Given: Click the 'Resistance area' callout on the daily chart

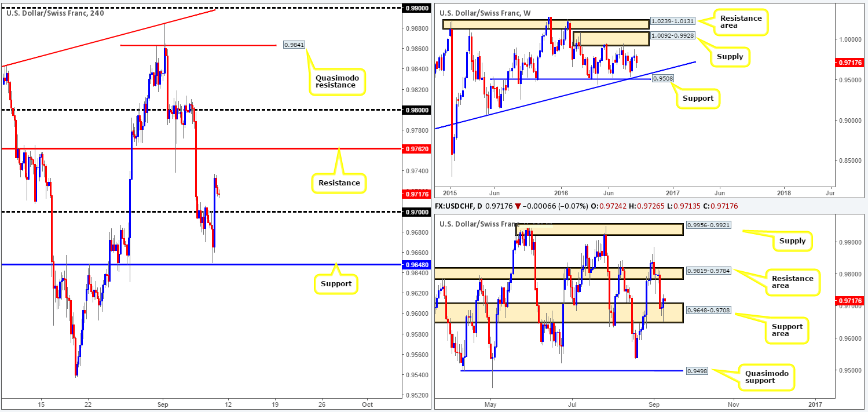Looking at the screenshot, I should tap(793, 283).
